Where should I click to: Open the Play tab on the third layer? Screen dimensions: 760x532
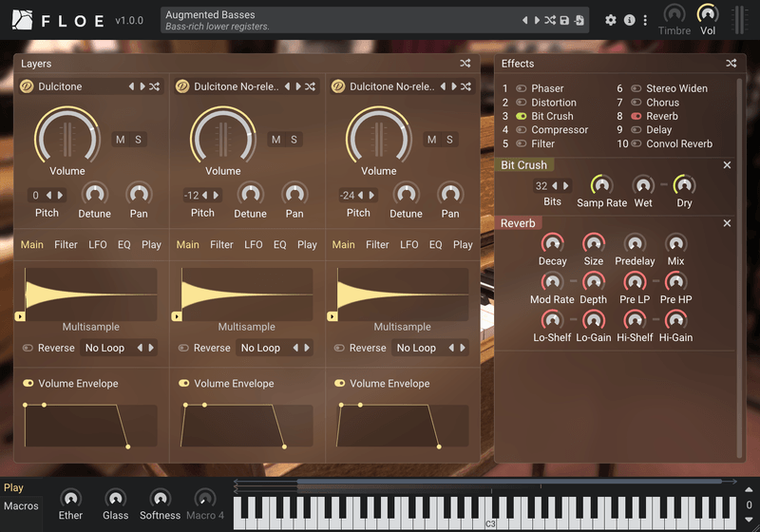pos(463,245)
